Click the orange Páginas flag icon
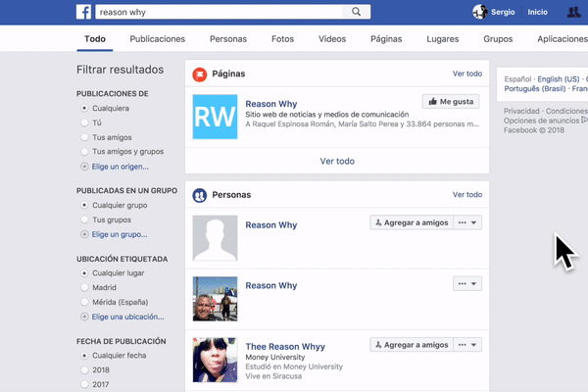The height and width of the screenshot is (392, 588). pos(200,74)
